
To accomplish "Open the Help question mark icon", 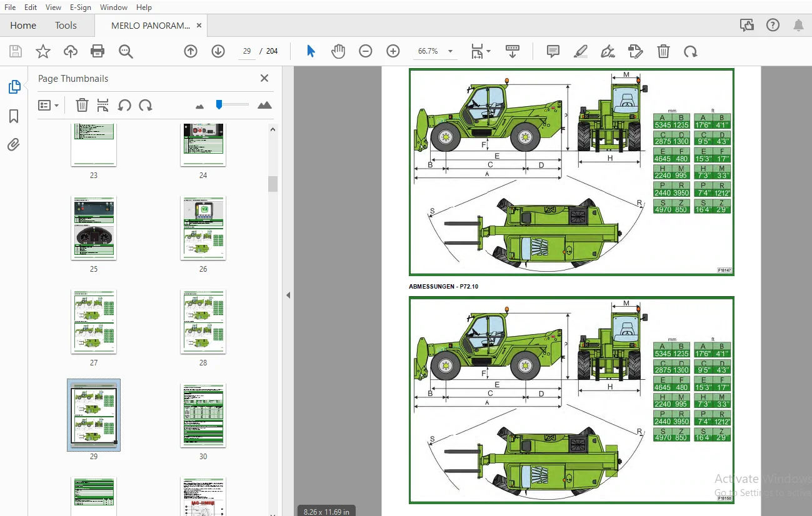I will (773, 25).
